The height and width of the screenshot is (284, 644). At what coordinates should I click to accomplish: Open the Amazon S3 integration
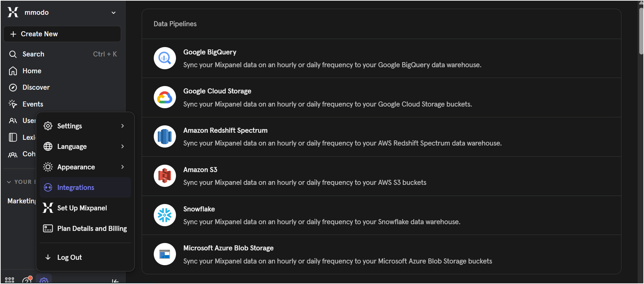(x=382, y=176)
